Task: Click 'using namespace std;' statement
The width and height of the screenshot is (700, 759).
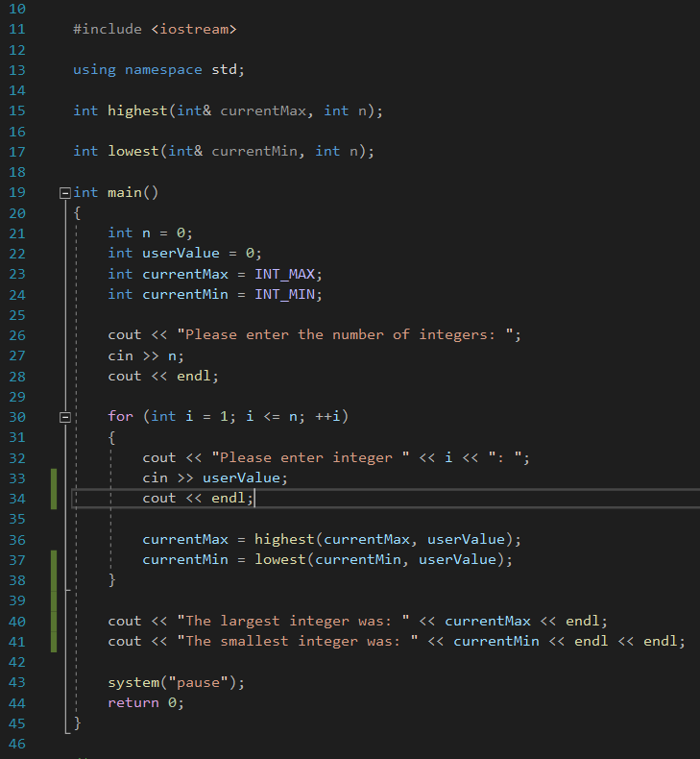Action: pyautogui.click(x=158, y=70)
